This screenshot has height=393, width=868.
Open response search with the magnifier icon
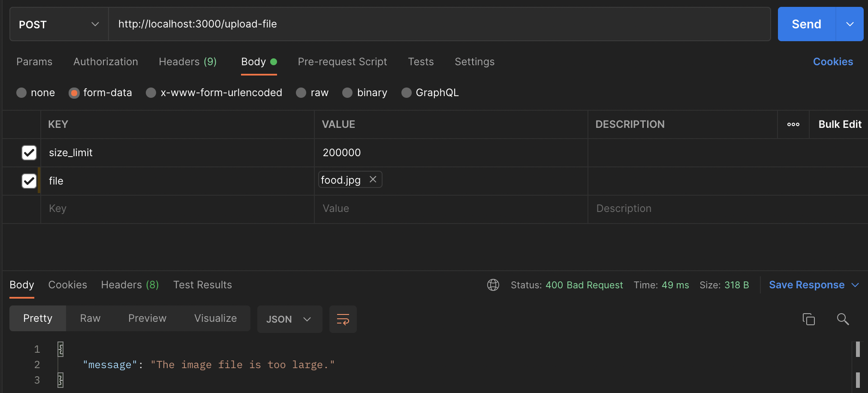(x=843, y=319)
